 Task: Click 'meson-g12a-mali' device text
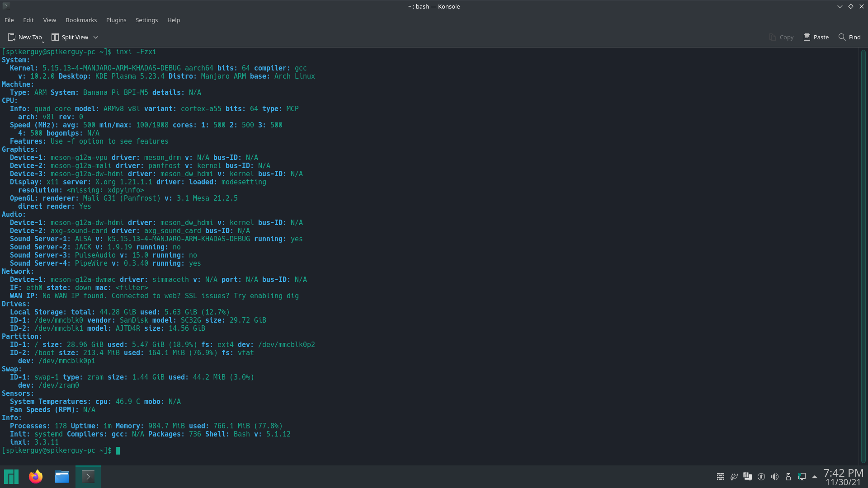click(81, 166)
